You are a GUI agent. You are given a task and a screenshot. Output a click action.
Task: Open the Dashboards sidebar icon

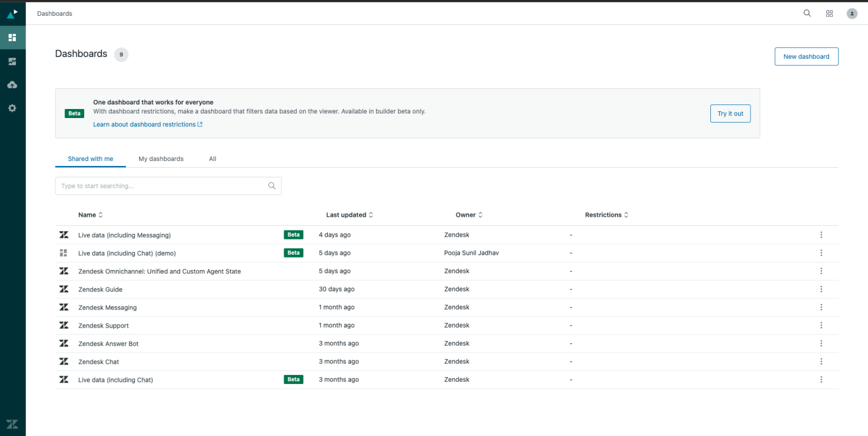[x=12, y=38]
